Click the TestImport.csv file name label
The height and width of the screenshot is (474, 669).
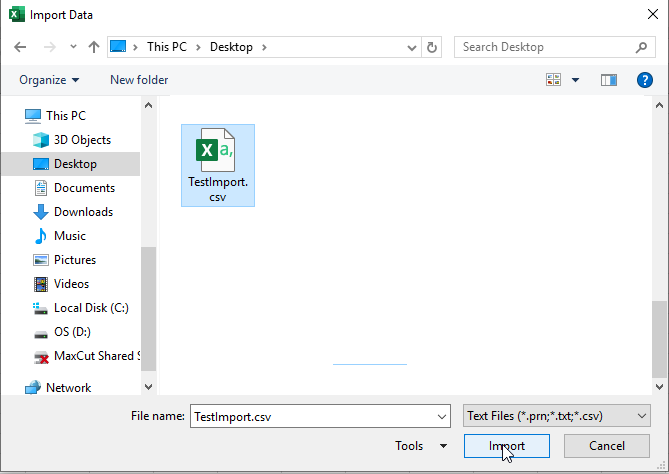(x=218, y=189)
